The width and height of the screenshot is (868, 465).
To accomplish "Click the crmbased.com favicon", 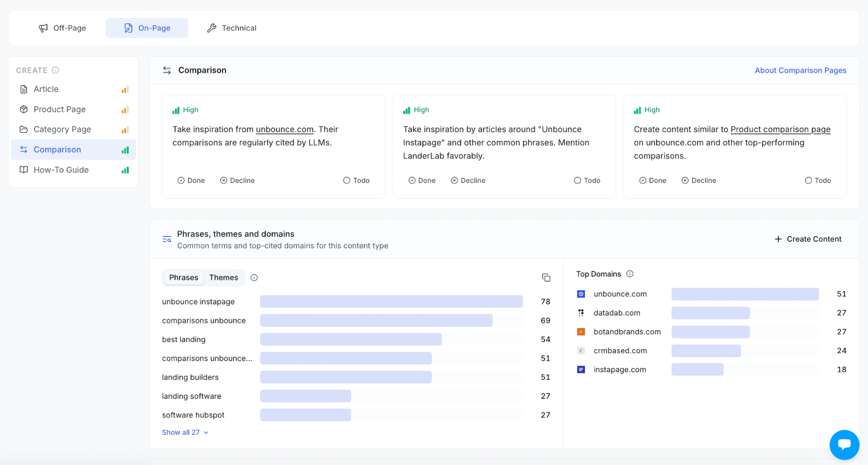I will 581,350.
